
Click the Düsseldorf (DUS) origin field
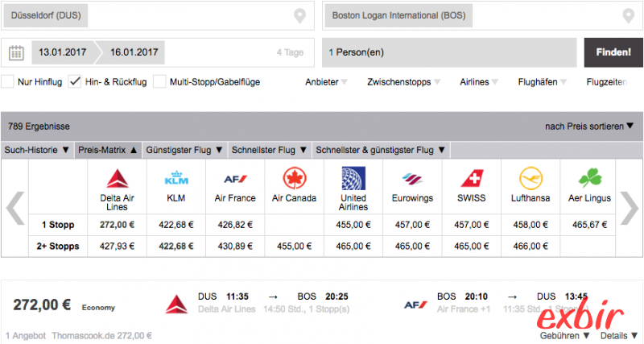[158, 15]
